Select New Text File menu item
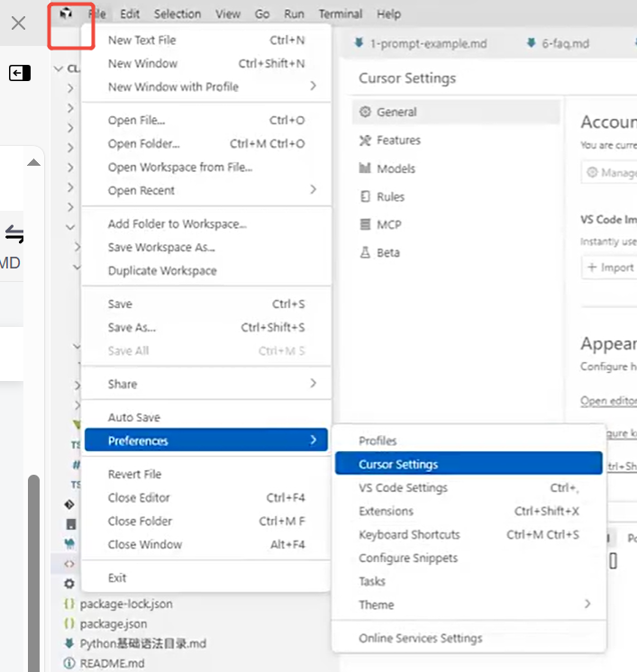The height and width of the screenshot is (672, 637). (x=206, y=41)
